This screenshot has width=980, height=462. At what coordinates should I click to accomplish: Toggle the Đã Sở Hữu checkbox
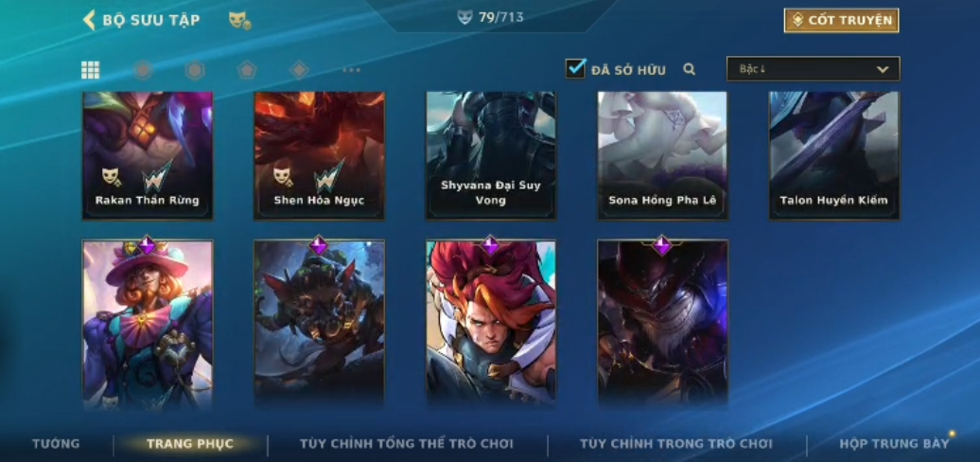(576, 68)
